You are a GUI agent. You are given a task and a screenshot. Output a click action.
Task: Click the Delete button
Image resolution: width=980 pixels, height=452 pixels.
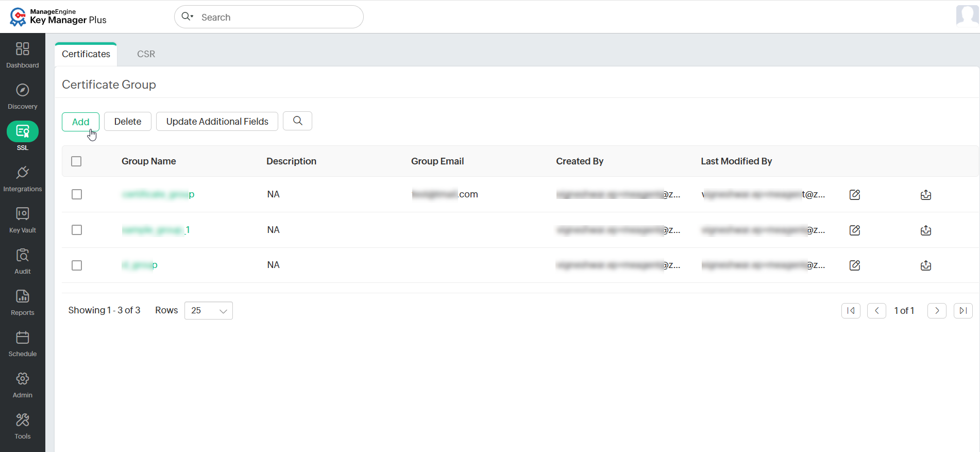click(x=128, y=122)
